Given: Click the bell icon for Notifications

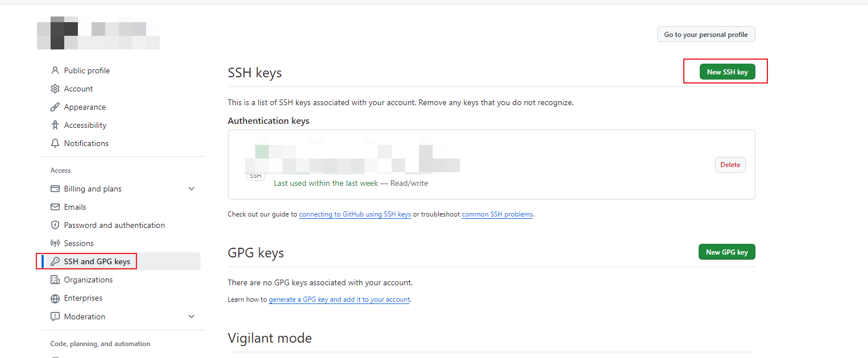Looking at the screenshot, I should click(55, 143).
